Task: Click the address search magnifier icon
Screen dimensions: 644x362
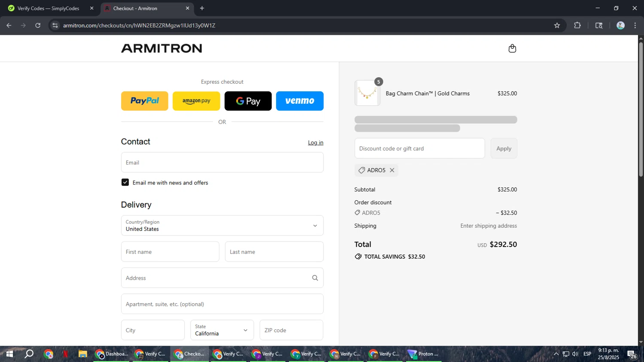Action: point(315,278)
